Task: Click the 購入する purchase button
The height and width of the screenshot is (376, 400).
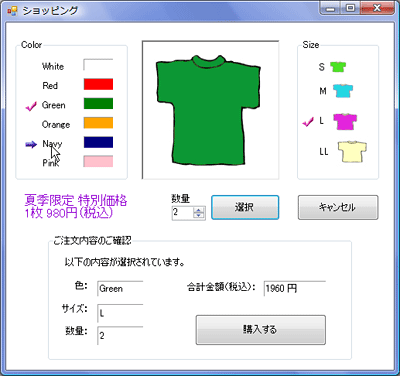Action: (x=261, y=330)
